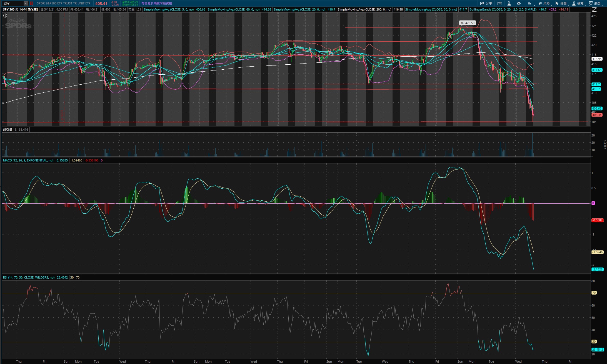607x364 pixels.
Task: Click the 411.7 price axis bubble
Action: click(x=596, y=84)
